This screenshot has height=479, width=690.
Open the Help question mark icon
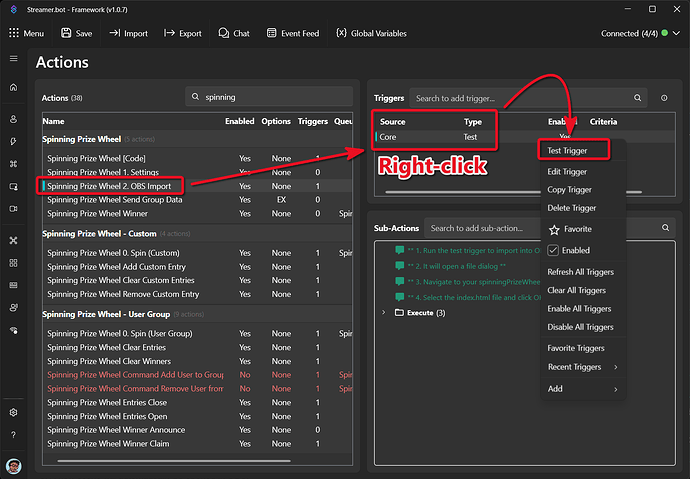[14, 435]
